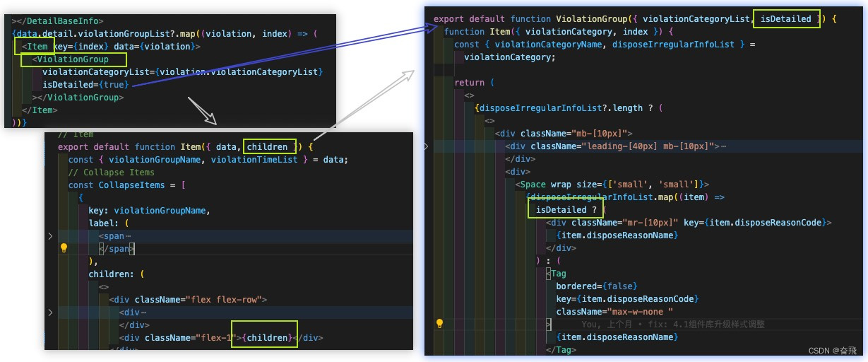Click opening <ViolationGroup tag in detail page
Screen dimensions: 868x362
click(x=71, y=59)
